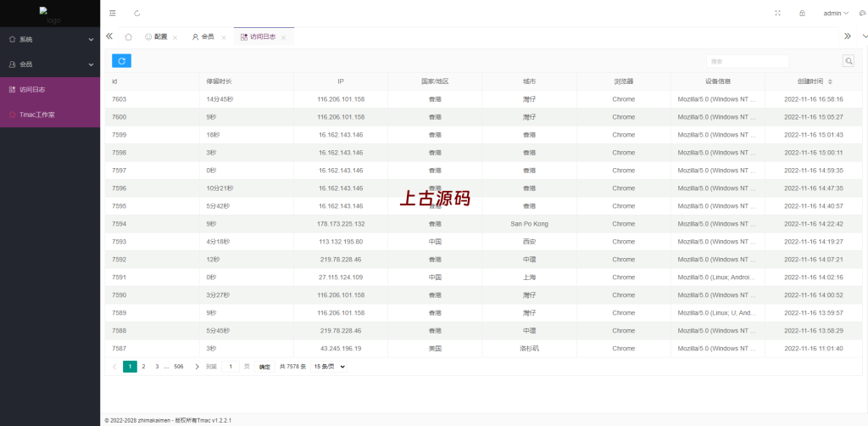
Task: Click the lock screen icon
Action: coord(802,14)
